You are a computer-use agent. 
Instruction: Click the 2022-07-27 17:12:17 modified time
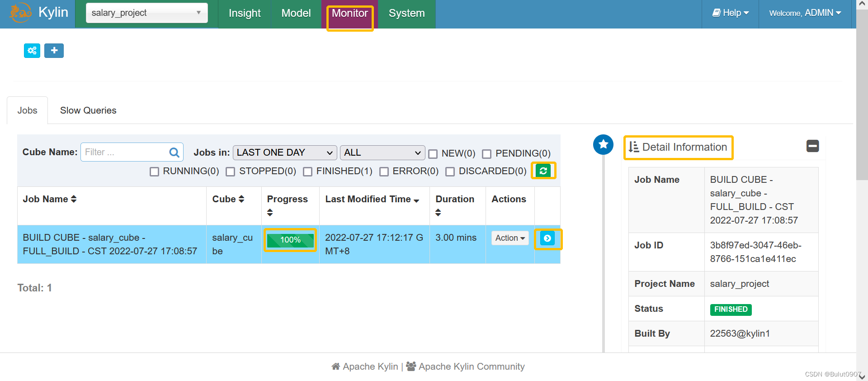pyautogui.click(x=374, y=244)
